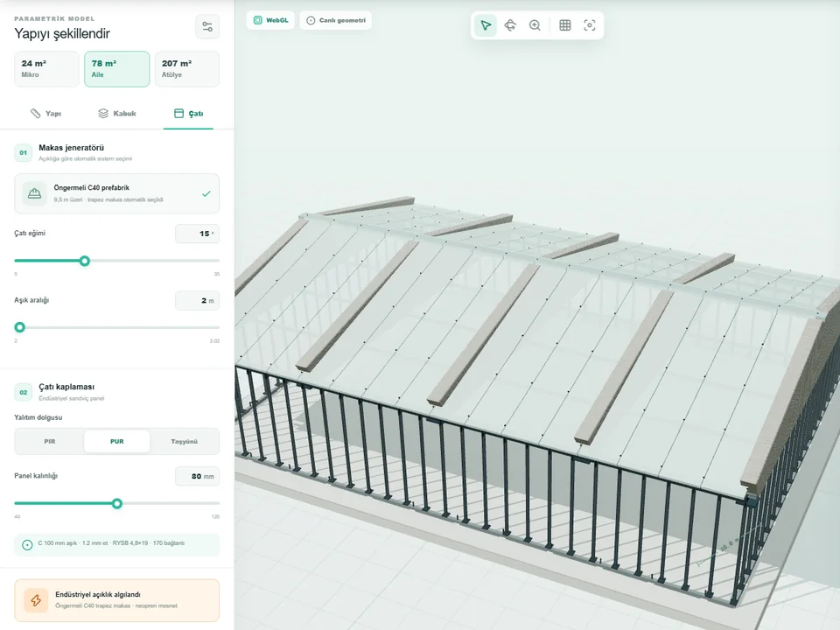Toggle the grid display icon

pyautogui.click(x=564, y=25)
